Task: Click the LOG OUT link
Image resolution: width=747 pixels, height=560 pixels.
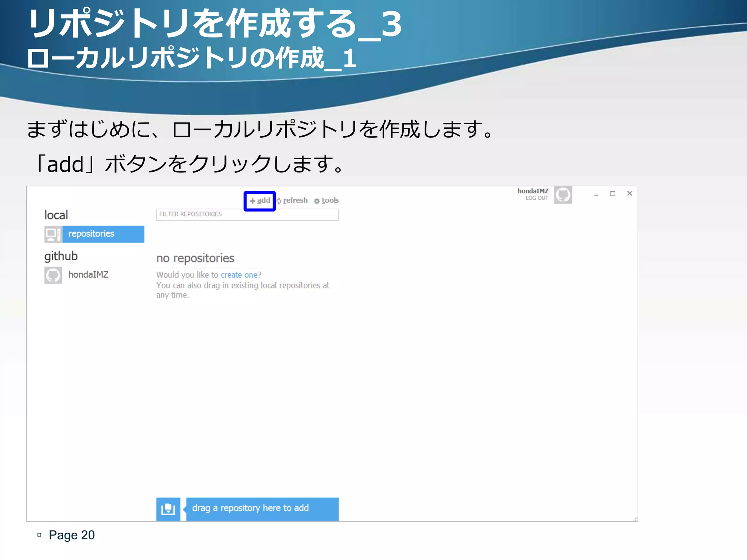Action: [537, 198]
